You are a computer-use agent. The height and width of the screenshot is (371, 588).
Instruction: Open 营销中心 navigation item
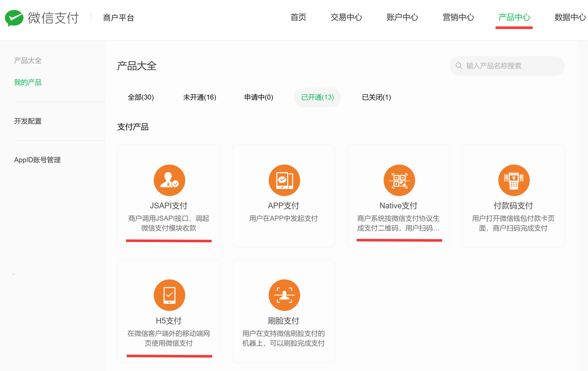(458, 17)
